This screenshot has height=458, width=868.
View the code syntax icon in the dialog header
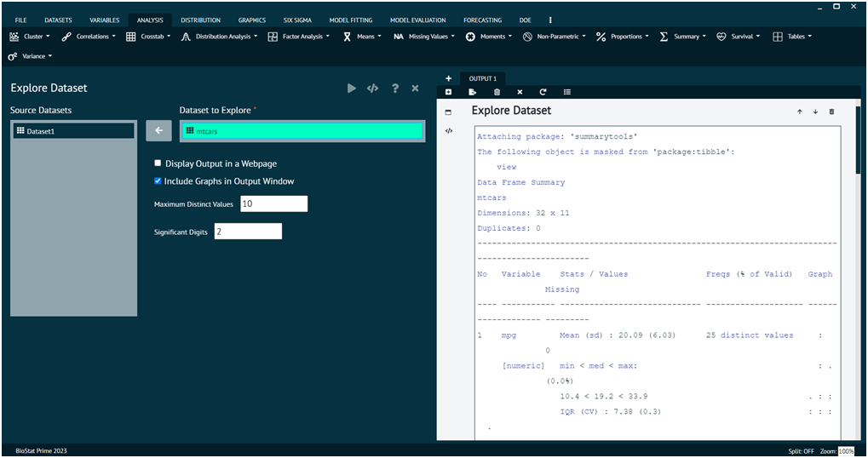[372, 88]
